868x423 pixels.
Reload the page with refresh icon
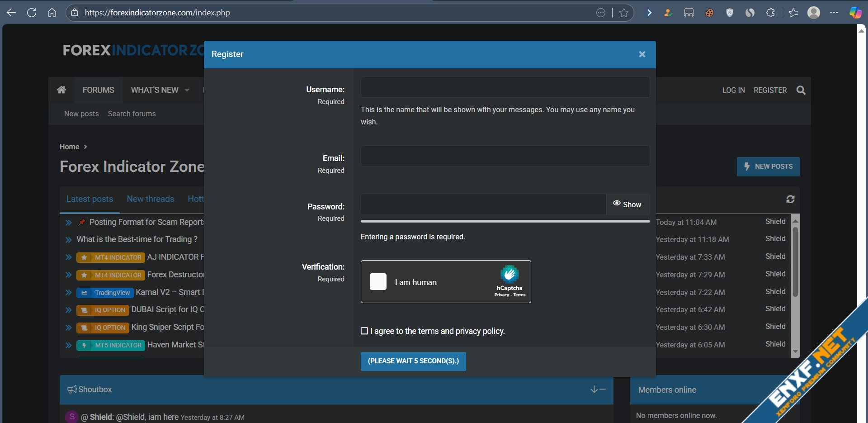[32, 13]
